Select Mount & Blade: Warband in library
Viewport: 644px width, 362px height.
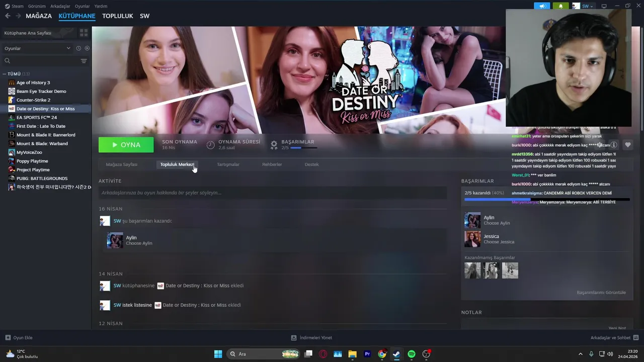tap(42, 143)
